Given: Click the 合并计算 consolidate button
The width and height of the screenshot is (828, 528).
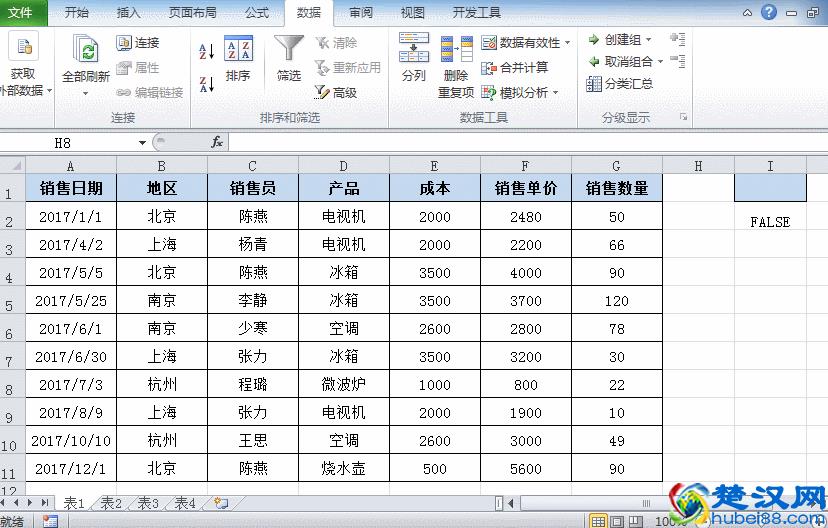Looking at the screenshot, I should (x=515, y=68).
